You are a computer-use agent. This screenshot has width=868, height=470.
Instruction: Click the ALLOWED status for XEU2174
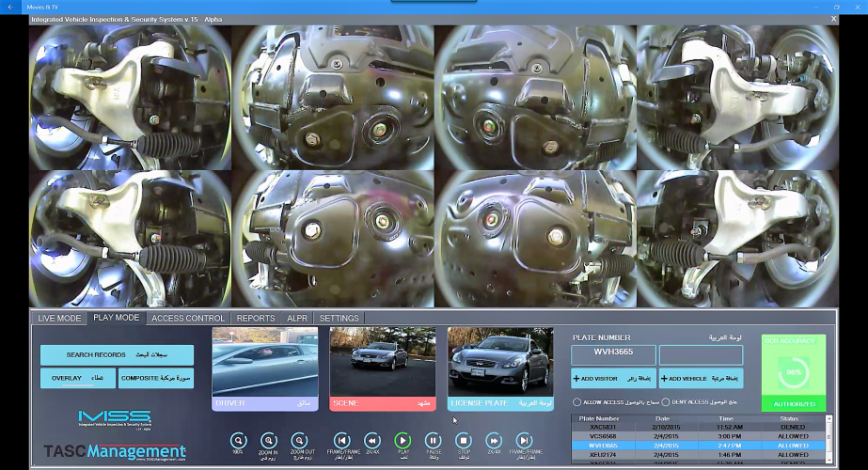[793, 455]
